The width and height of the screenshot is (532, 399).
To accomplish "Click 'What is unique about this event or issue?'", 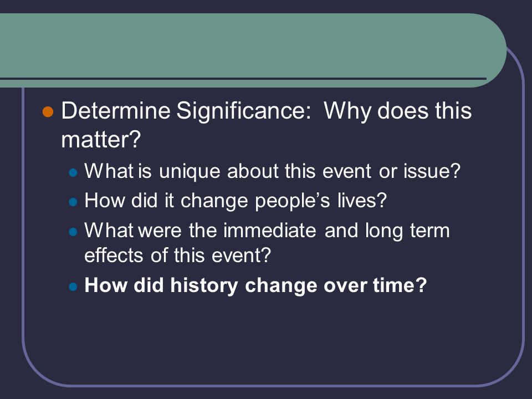I will pos(273,171).
